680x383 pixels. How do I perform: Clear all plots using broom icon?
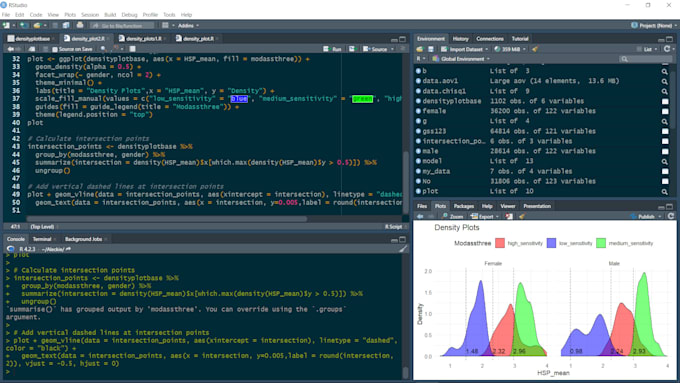pos(522,216)
